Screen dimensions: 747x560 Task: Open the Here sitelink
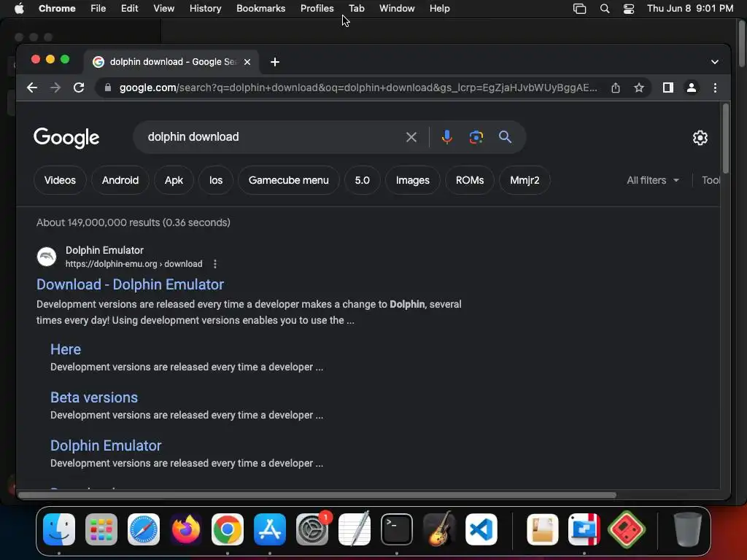[66, 349]
